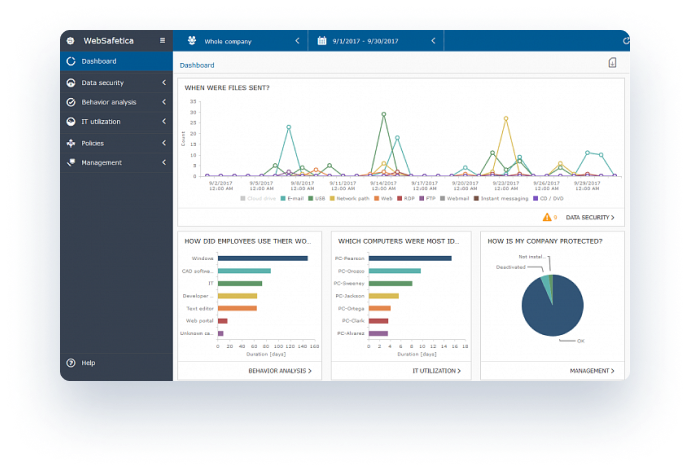The width and height of the screenshot is (690, 471).
Task: Click the orange warning alert icon
Action: (x=546, y=217)
